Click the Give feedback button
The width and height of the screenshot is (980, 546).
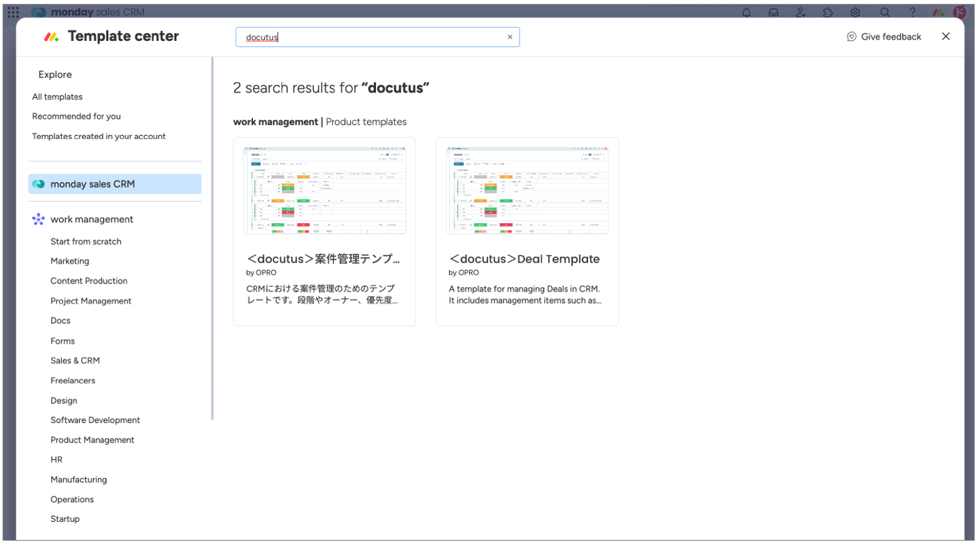pyautogui.click(x=884, y=37)
